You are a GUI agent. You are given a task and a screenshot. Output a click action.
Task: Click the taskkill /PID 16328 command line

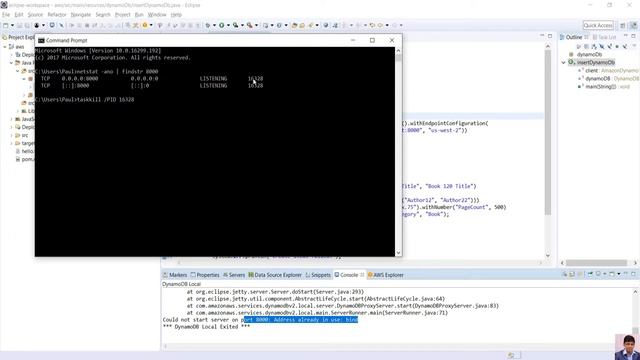84,100
